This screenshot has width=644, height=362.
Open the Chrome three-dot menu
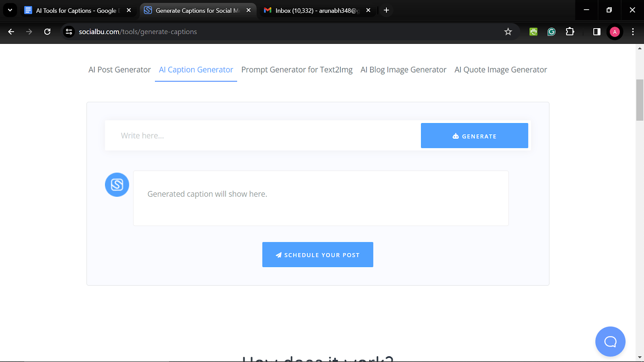[633, 31]
